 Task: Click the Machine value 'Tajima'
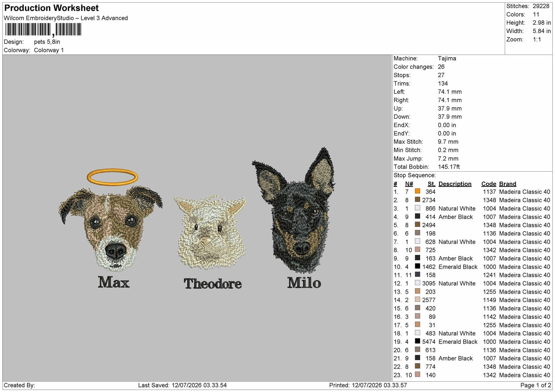447,58
